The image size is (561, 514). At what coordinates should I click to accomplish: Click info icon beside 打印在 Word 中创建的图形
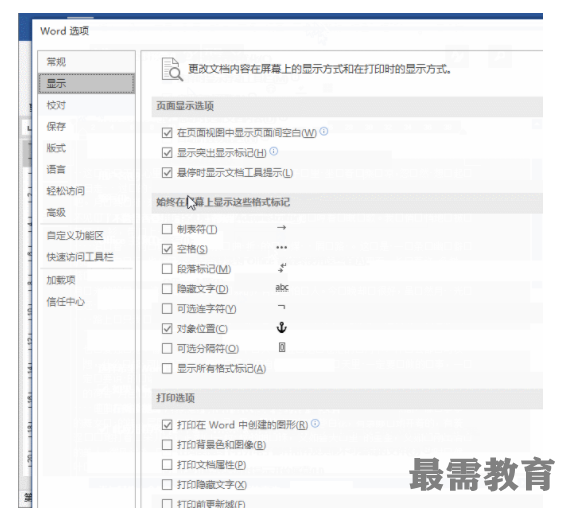315,424
